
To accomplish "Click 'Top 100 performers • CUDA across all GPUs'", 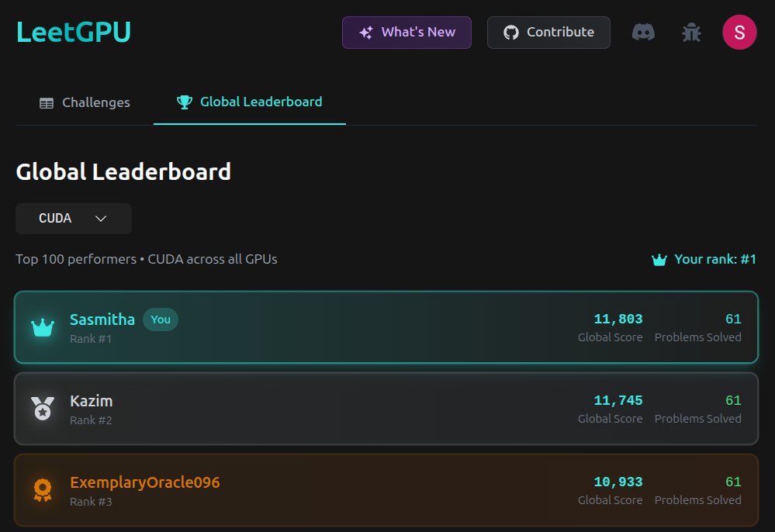I will coord(147,259).
